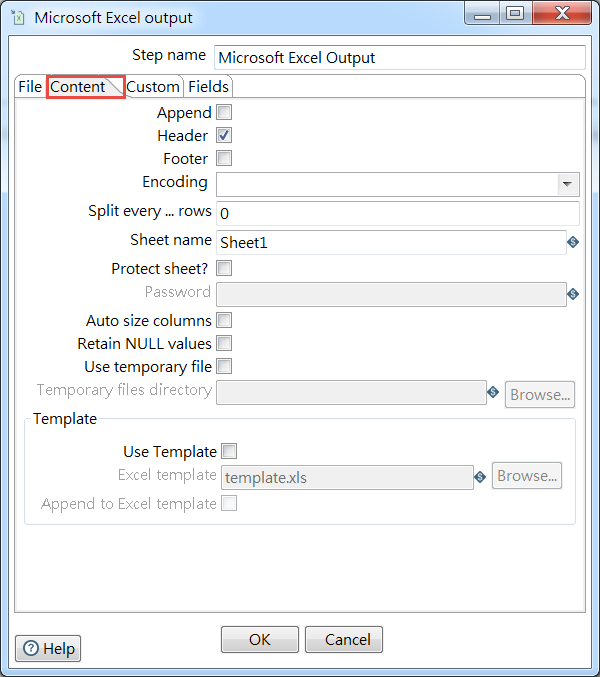600x677 pixels.
Task: Click variable icon beside Excel template field
Action: point(480,477)
